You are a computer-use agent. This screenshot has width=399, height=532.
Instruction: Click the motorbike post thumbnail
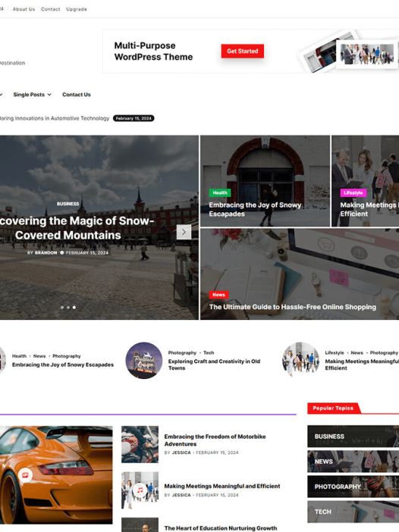[x=140, y=444]
